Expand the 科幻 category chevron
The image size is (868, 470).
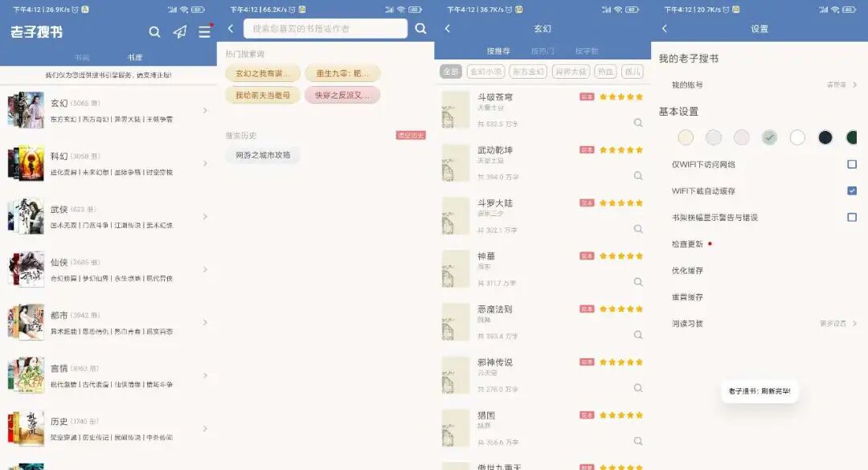(205, 163)
